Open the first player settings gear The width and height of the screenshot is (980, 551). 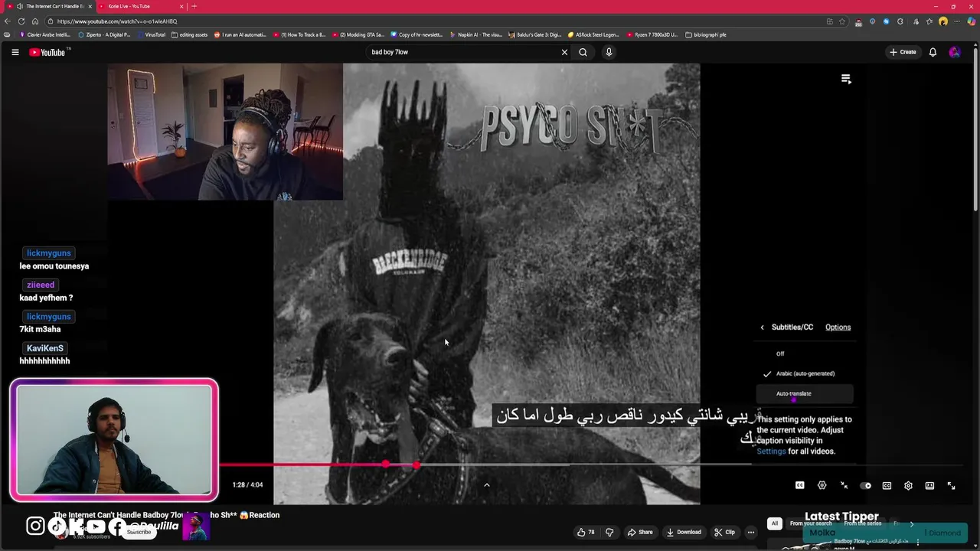point(822,485)
